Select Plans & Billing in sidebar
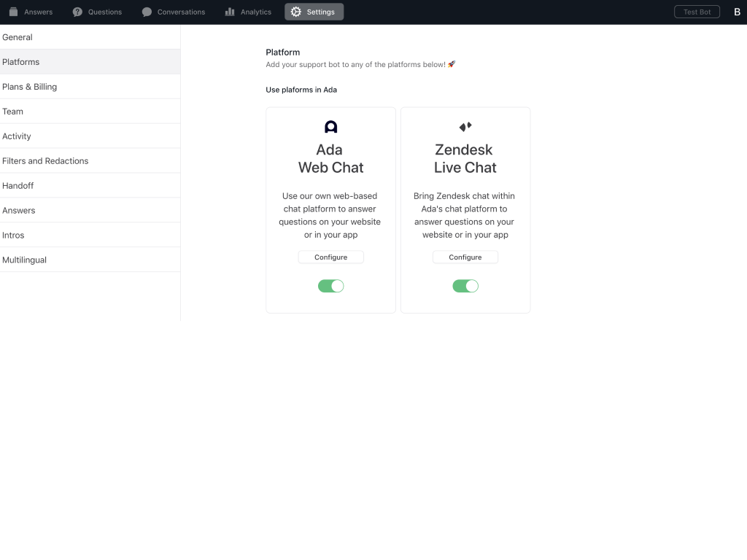This screenshot has width=747, height=560. pos(29,87)
